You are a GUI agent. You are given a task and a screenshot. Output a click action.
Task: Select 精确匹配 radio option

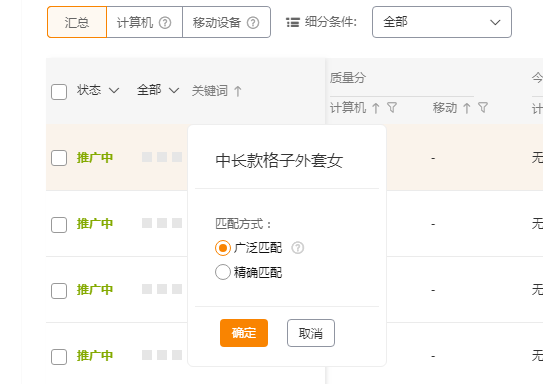click(x=223, y=272)
